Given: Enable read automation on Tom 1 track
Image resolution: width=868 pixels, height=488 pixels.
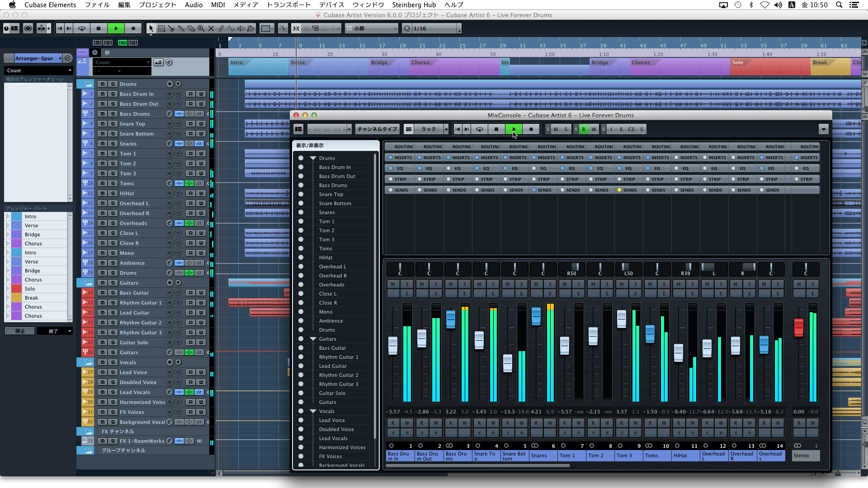Looking at the screenshot, I should point(191,154).
